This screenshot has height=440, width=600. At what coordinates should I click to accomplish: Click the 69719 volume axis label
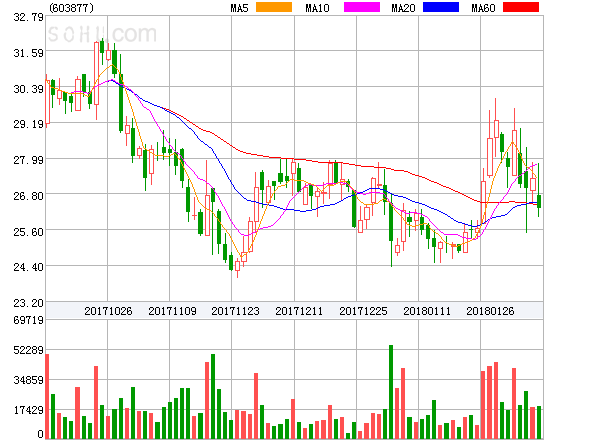tap(29, 320)
